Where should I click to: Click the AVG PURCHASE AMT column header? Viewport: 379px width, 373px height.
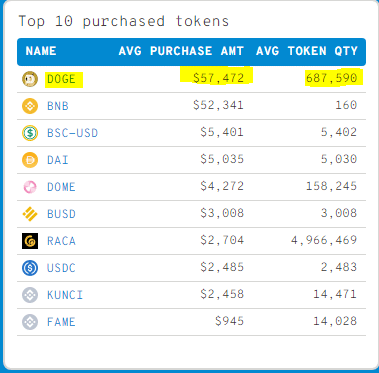(181, 51)
